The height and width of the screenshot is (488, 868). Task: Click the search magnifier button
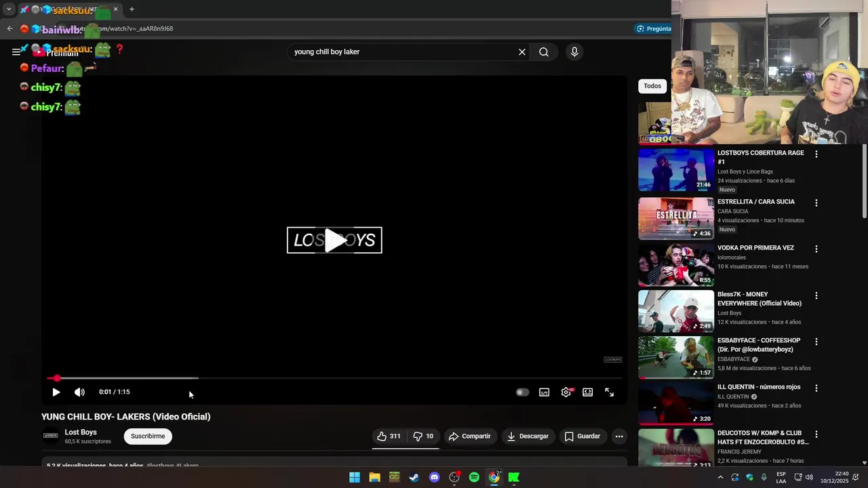point(544,52)
